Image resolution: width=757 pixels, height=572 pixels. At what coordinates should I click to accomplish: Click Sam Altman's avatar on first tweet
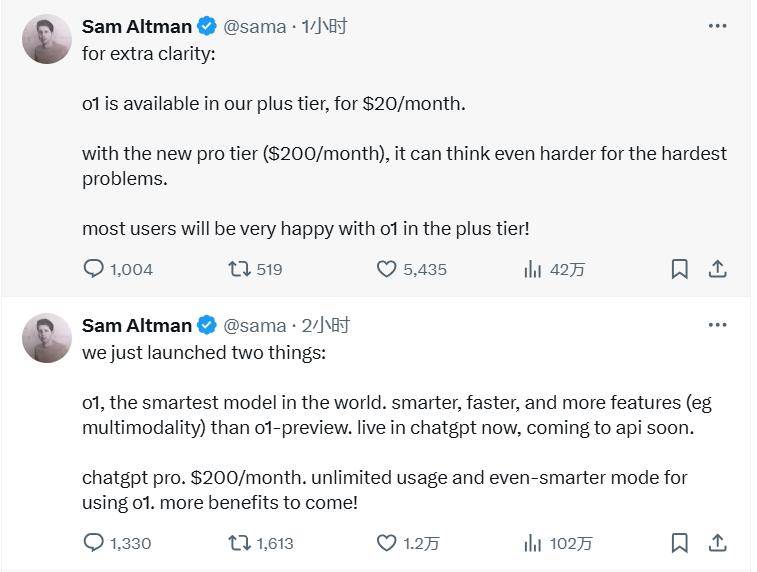pos(47,40)
